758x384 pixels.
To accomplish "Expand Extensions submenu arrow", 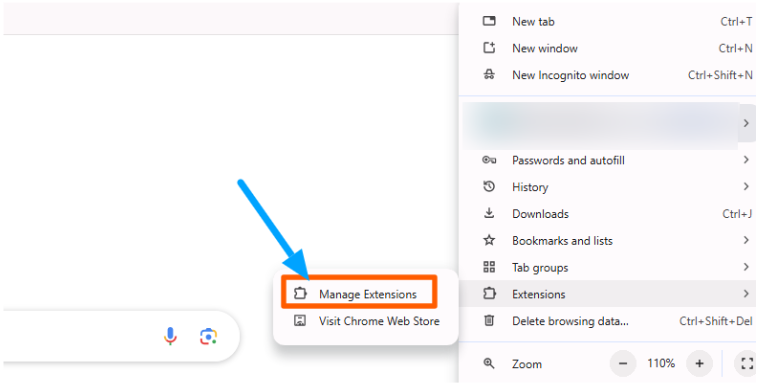I will pos(746,293).
